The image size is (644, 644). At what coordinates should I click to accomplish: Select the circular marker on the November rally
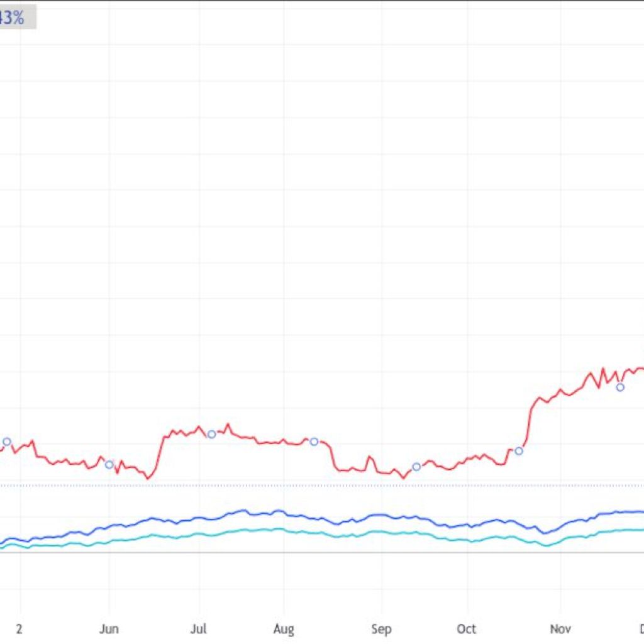click(x=619, y=387)
